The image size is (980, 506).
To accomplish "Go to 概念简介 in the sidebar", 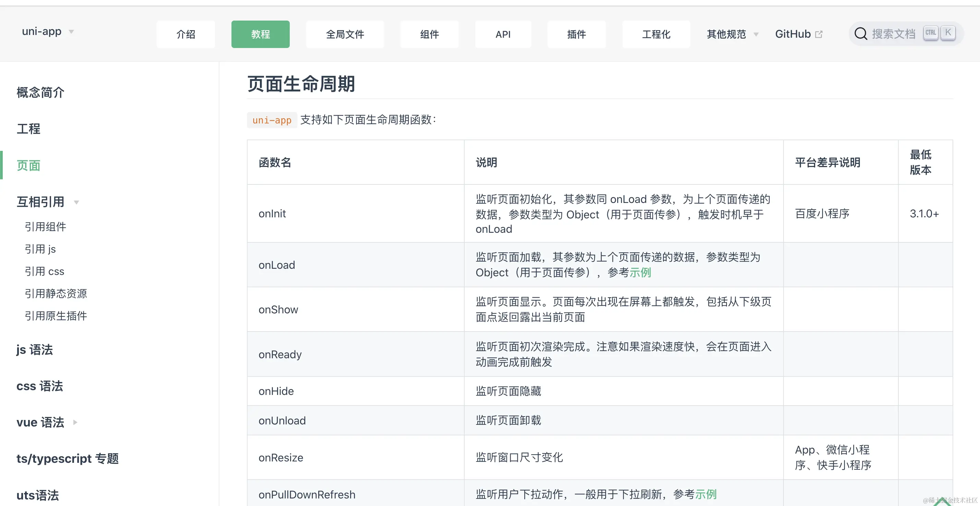I will [40, 93].
